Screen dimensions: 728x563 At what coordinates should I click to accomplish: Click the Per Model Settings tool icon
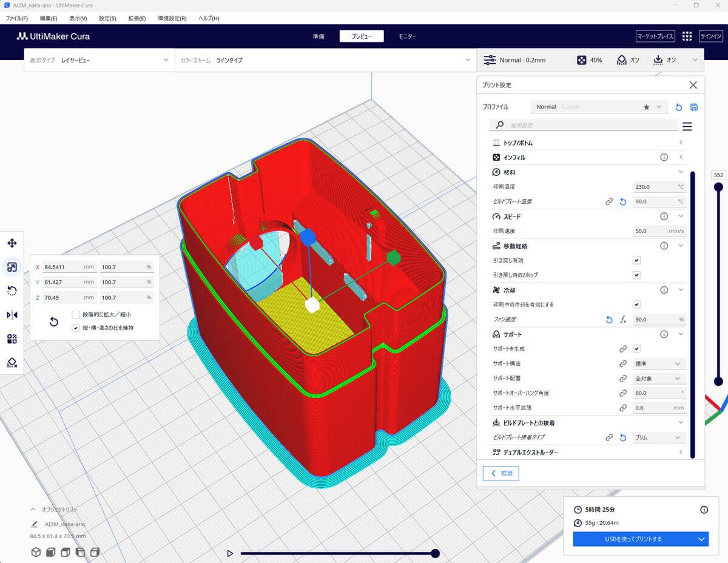(12, 339)
